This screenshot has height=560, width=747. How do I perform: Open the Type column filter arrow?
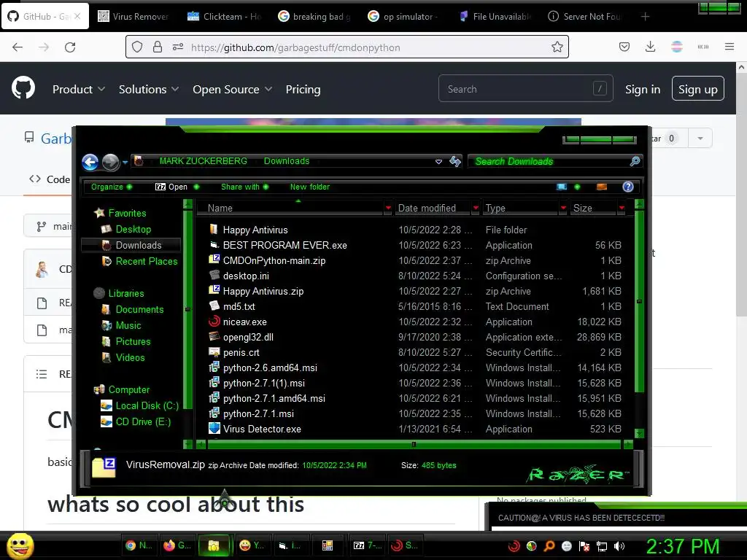[x=564, y=208]
